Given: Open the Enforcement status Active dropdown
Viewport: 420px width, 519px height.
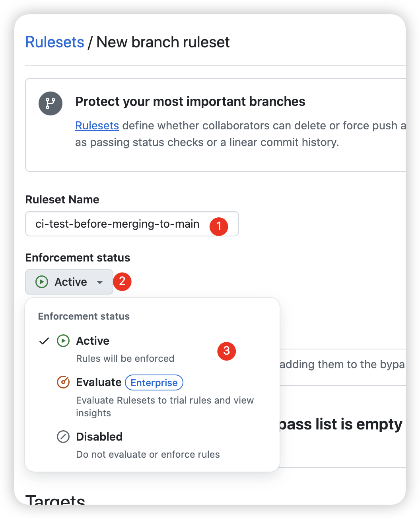Looking at the screenshot, I should tap(69, 282).
